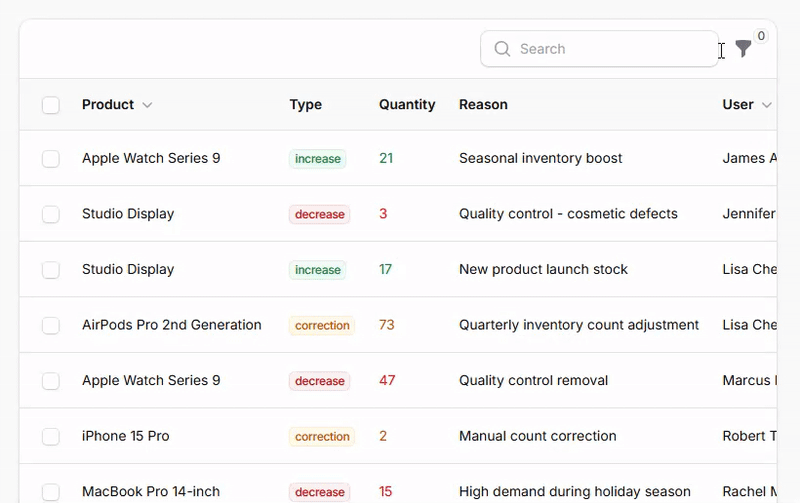This screenshot has height=503, width=800.
Task: Click reason Manual count correction
Action: (538, 436)
